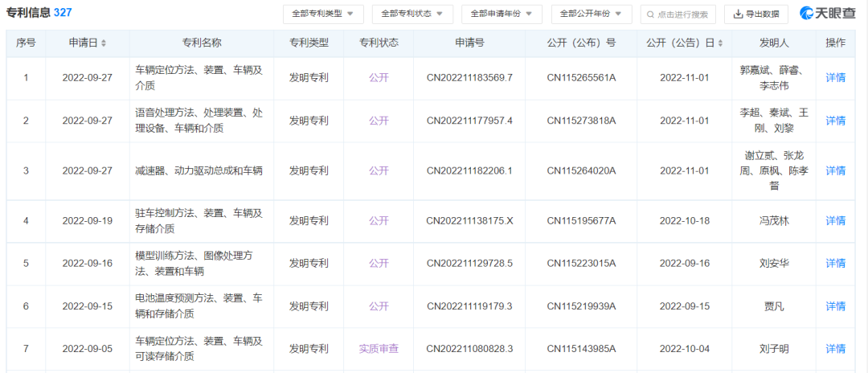
Task: Click the search magnifier icon
Action: (x=649, y=14)
